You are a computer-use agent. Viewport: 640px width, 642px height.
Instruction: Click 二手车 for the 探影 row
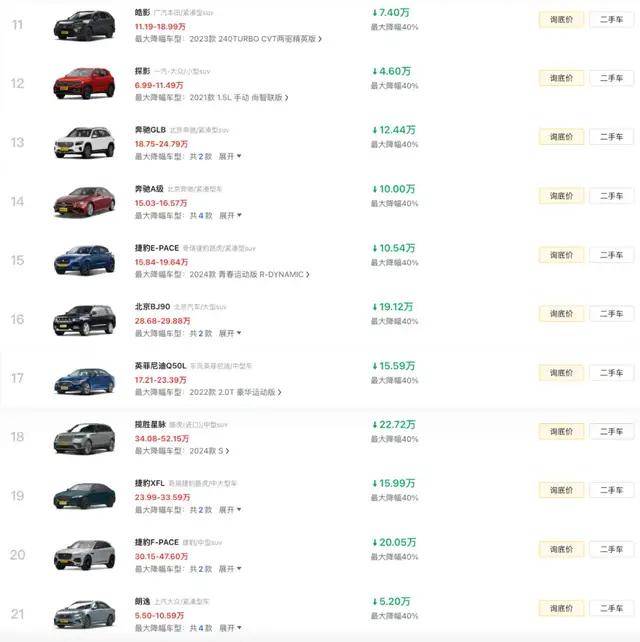pos(611,78)
